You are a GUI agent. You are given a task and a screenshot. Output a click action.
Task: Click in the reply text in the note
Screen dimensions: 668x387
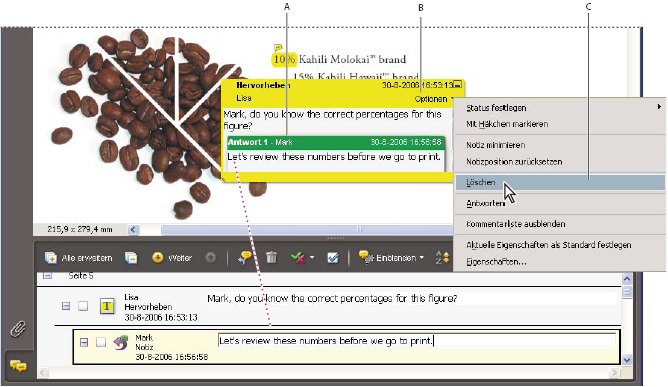click(x=334, y=157)
